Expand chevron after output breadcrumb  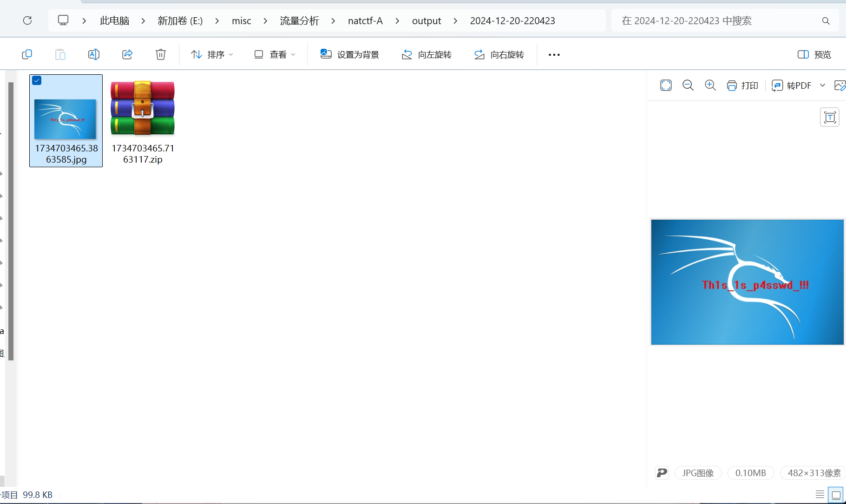[455, 21]
